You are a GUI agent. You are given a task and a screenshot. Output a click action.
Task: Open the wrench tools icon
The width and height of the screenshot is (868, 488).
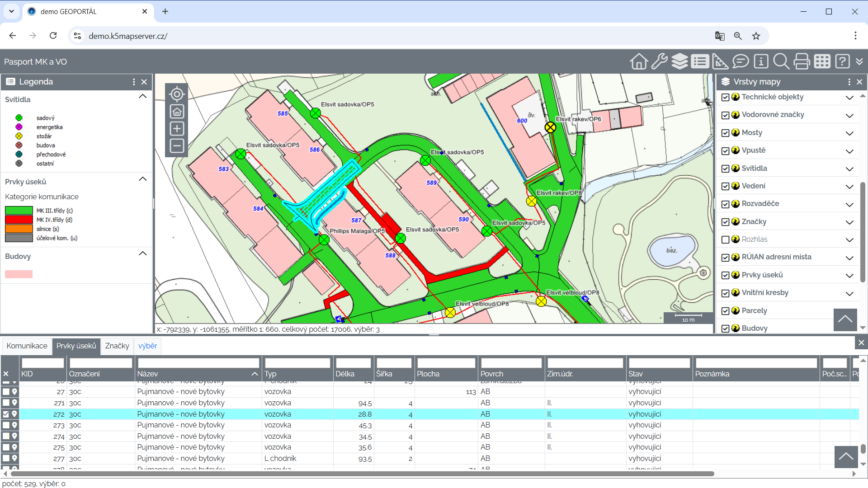pos(659,61)
